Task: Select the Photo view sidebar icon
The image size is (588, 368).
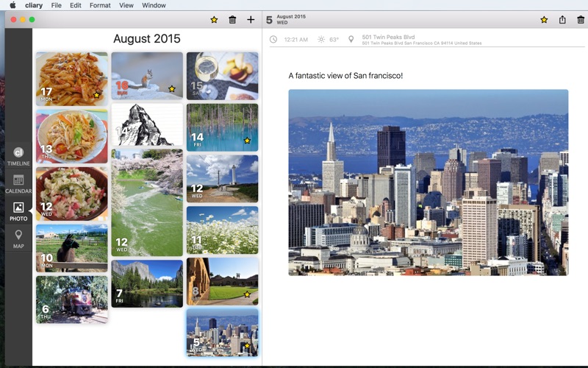Action: [x=18, y=212]
